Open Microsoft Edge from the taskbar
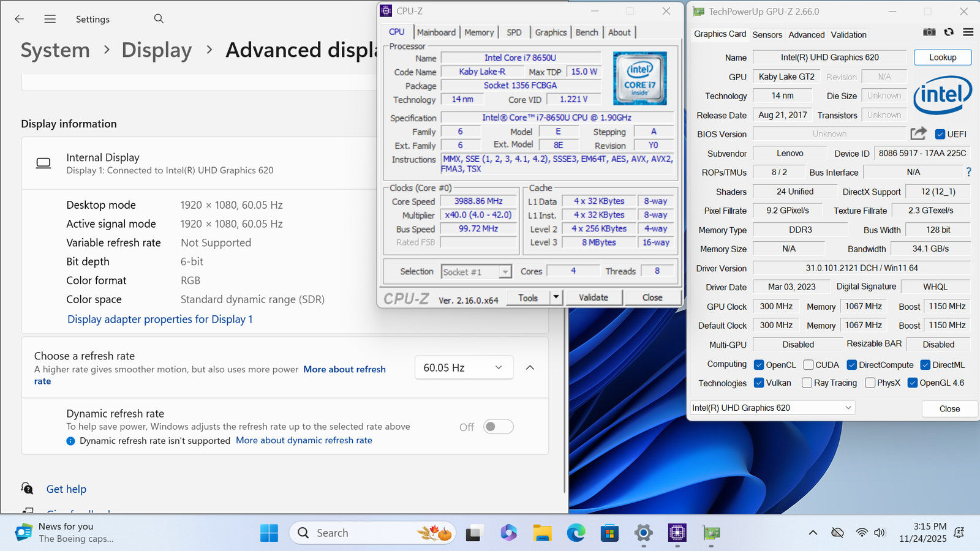980x551 pixels. (576, 533)
